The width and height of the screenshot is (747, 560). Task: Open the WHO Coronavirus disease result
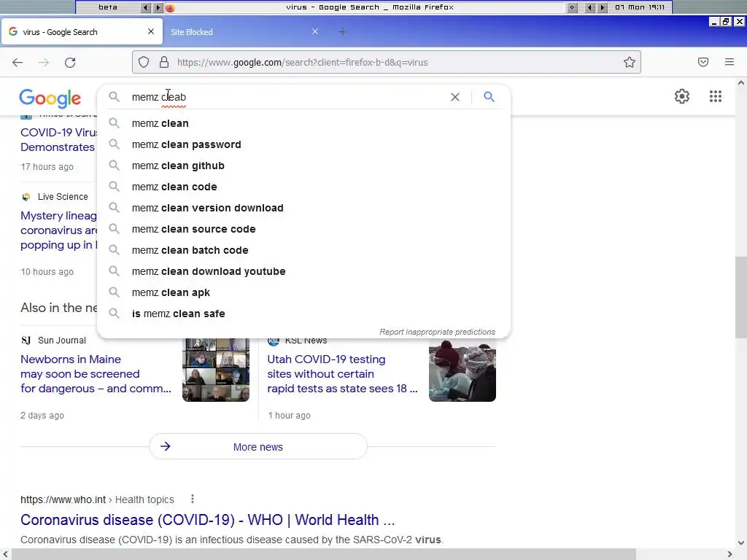[x=208, y=519]
